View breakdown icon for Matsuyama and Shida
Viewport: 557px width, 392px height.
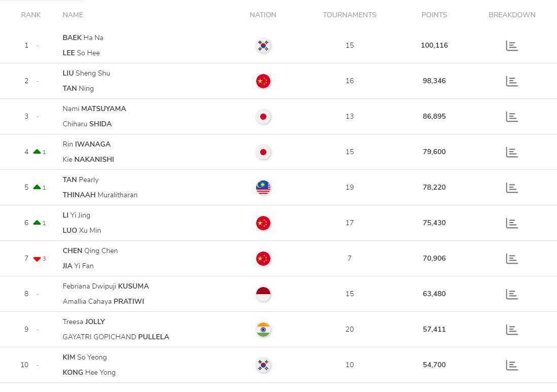(512, 117)
